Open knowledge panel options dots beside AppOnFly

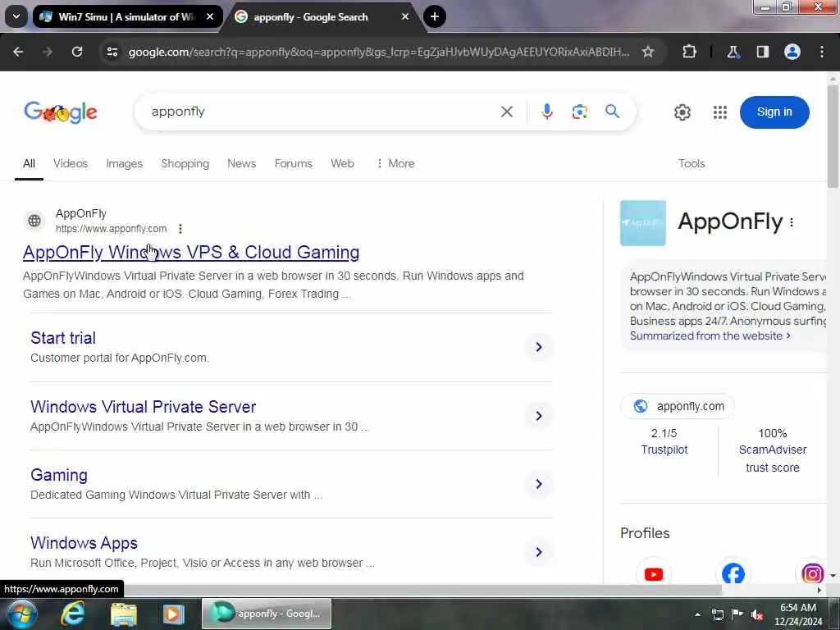[792, 222]
